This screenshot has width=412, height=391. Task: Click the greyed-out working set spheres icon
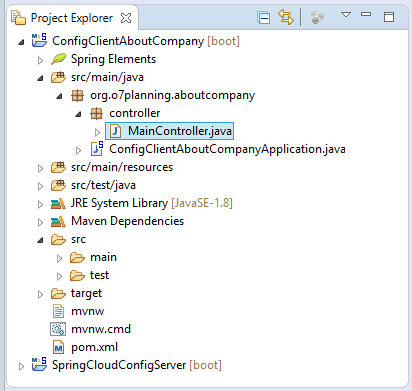pos(317,17)
